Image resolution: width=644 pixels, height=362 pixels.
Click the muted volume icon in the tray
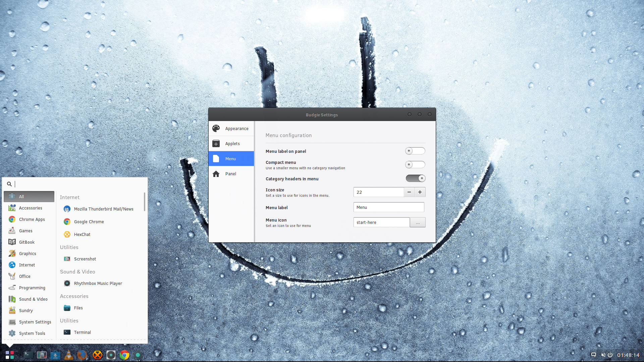point(603,355)
